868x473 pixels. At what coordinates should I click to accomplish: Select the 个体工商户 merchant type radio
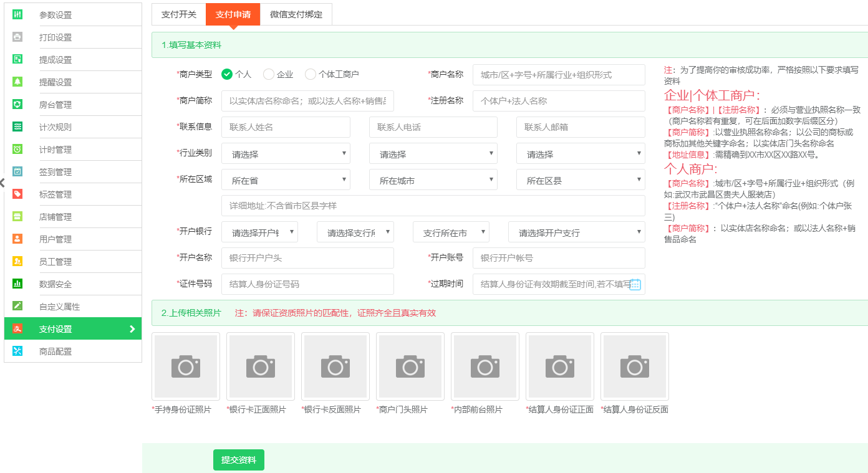click(311, 74)
